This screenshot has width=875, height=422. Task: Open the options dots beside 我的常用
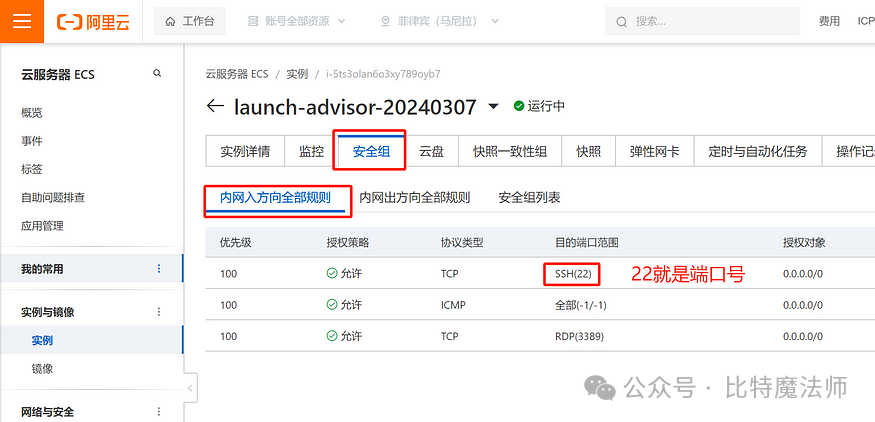(x=159, y=268)
